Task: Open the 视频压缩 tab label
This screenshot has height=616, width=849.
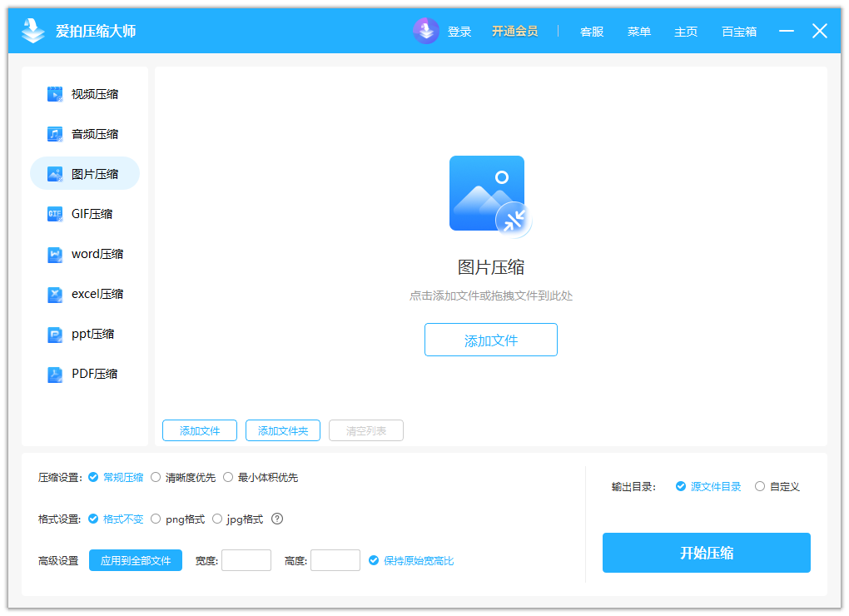Action: point(95,94)
